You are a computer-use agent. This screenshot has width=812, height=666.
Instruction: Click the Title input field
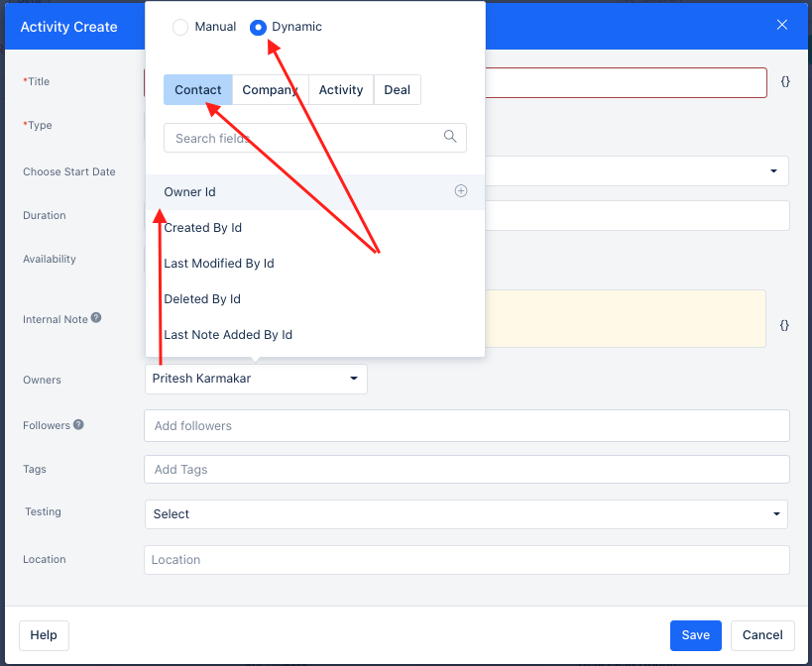tap(626, 82)
